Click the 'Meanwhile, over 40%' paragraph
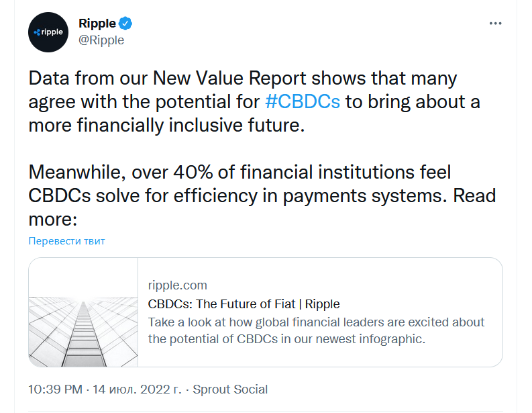532x413 pixels. [x=121, y=172]
